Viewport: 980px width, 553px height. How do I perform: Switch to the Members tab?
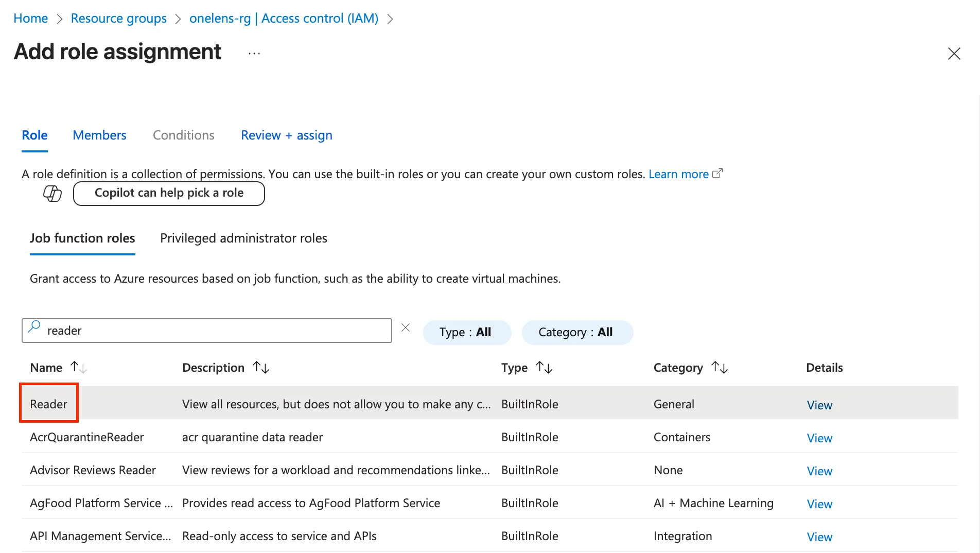(99, 135)
